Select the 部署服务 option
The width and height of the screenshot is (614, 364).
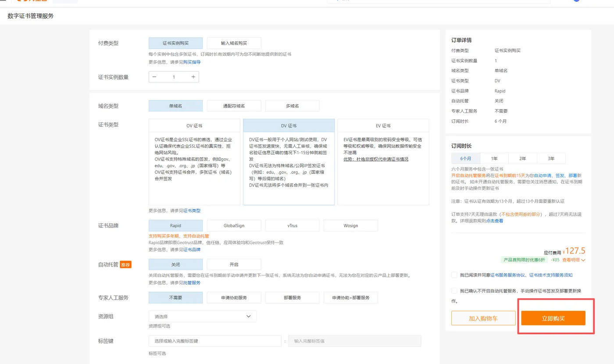(293, 298)
